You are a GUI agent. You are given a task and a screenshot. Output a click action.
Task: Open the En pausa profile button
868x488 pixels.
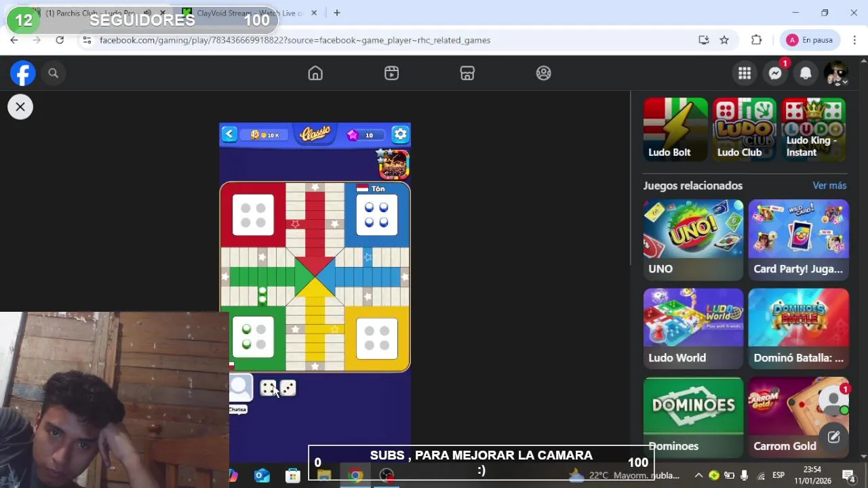[810, 40]
